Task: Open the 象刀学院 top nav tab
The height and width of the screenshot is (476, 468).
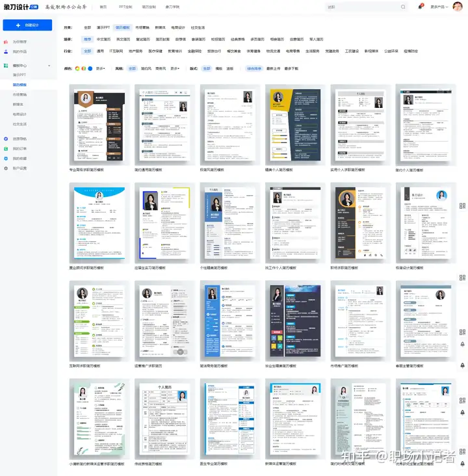Action: click(x=172, y=7)
